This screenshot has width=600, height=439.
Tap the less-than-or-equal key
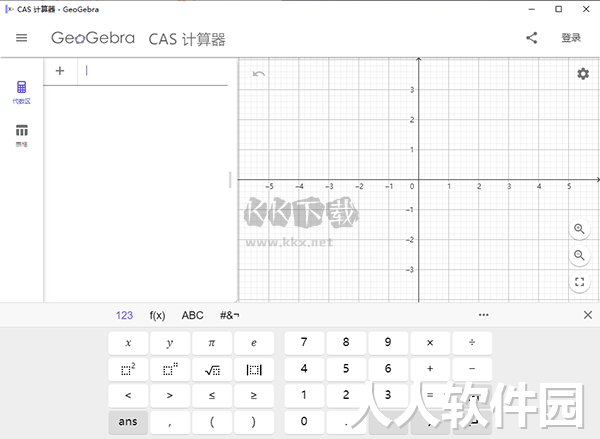point(212,395)
